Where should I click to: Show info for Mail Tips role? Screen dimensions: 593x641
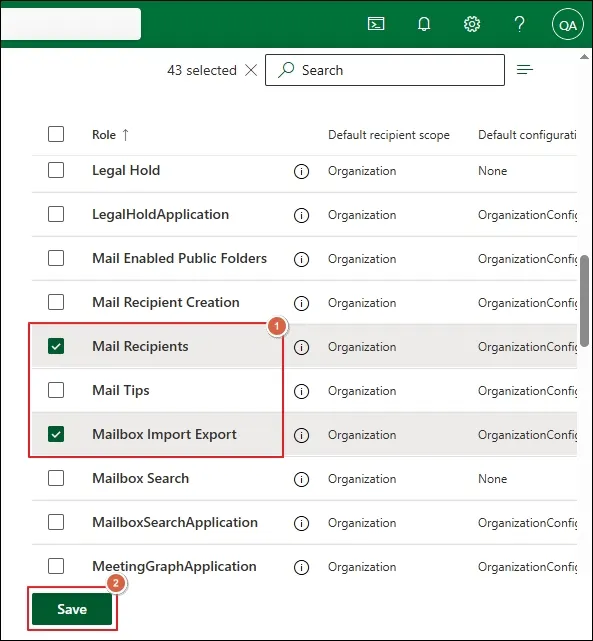(x=301, y=391)
